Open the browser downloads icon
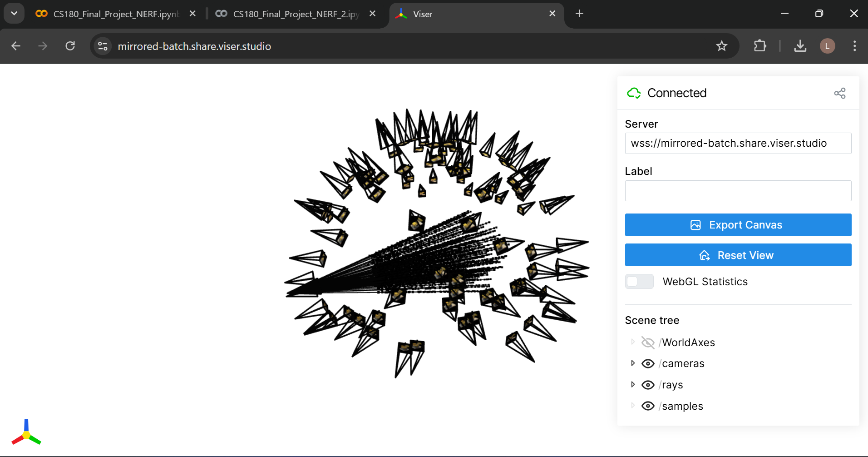 pyautogui.click(x=800, y=46)
